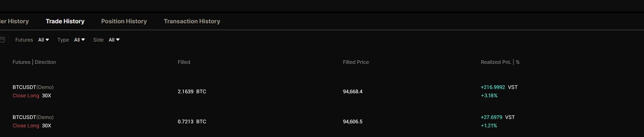Switch to the Trade History tab
This screenshot has width=644, height=137.
65,21
